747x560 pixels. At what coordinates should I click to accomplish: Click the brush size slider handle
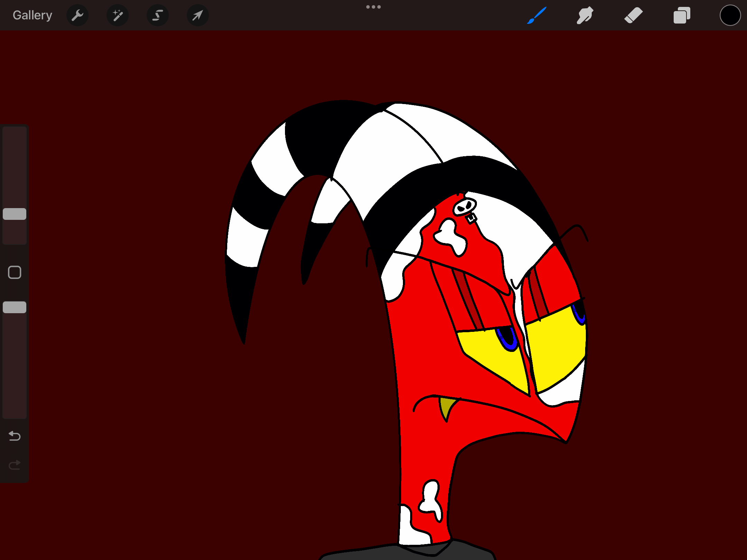point(15,214)
